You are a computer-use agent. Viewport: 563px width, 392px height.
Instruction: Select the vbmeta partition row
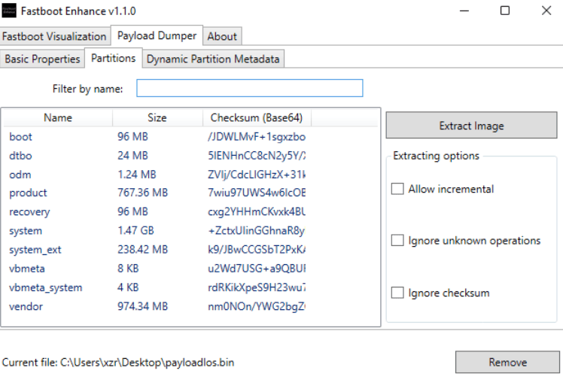[190, 269]
